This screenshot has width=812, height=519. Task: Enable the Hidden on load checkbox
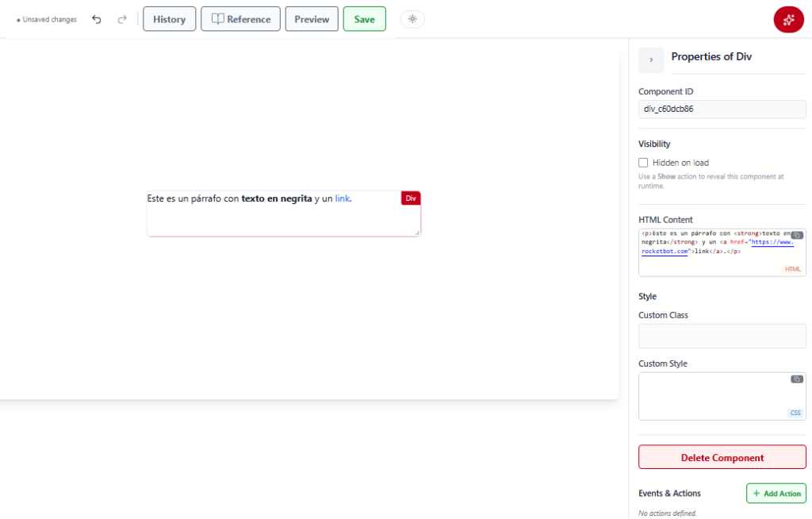(643, 163)
